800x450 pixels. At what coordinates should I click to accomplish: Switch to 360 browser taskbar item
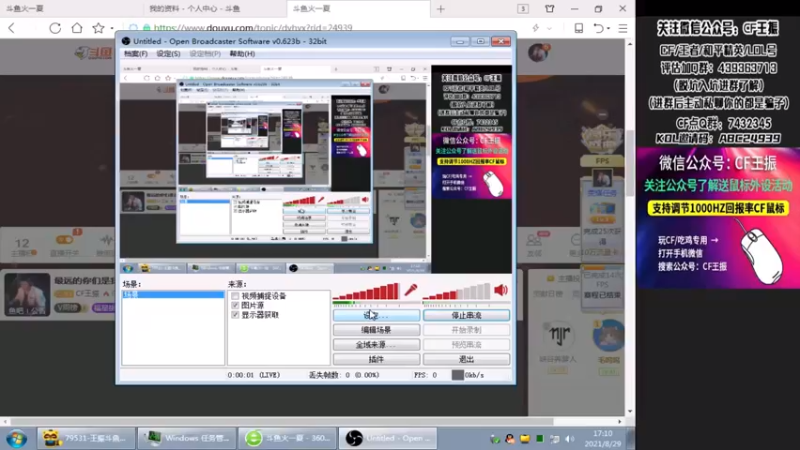click(x=287, y=438)
